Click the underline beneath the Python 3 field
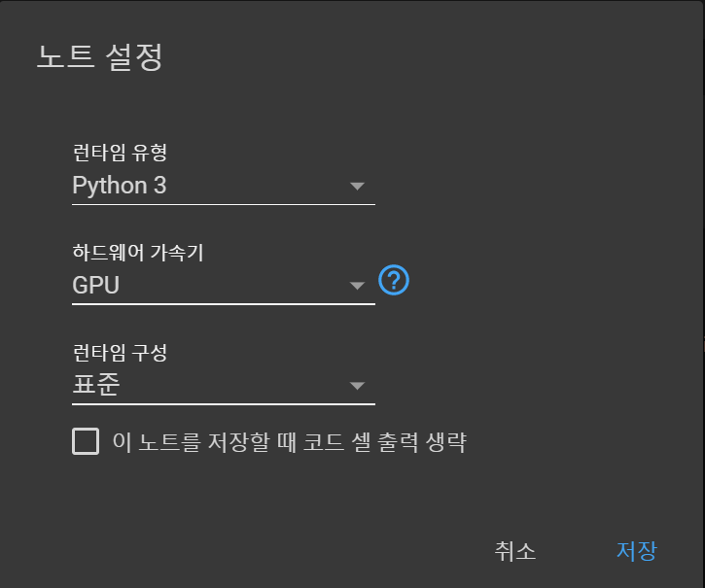Image resolution: width=705 pixels, height=588 pixels. (x=223, y=204)
